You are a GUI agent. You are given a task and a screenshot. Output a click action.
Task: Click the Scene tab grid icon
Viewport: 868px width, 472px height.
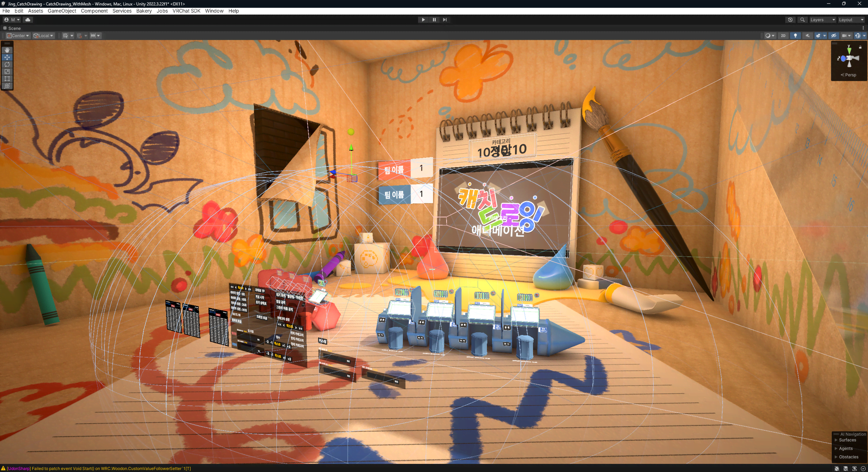point(5,28)
